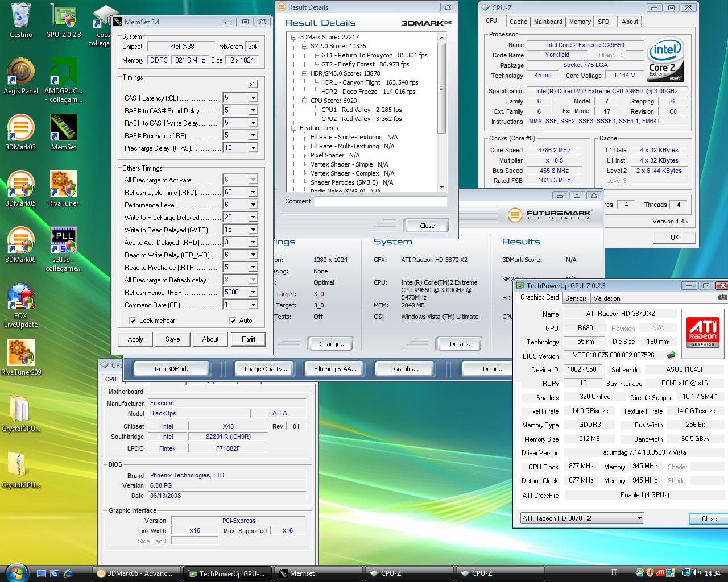Click the Result Details vertical scrollbar
728x582 pixels.
[x=441, y=112]
